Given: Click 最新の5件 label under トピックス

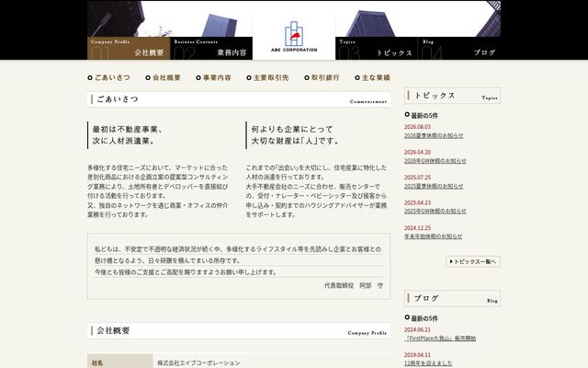Looking at the screenshot, I should click(424, 116).
